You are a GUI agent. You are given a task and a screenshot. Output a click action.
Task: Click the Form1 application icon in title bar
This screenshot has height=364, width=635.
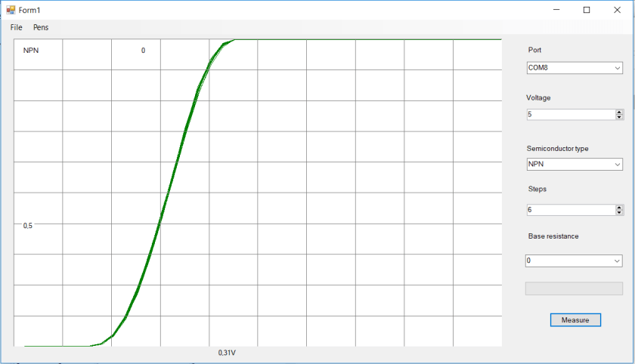point(11,10)
